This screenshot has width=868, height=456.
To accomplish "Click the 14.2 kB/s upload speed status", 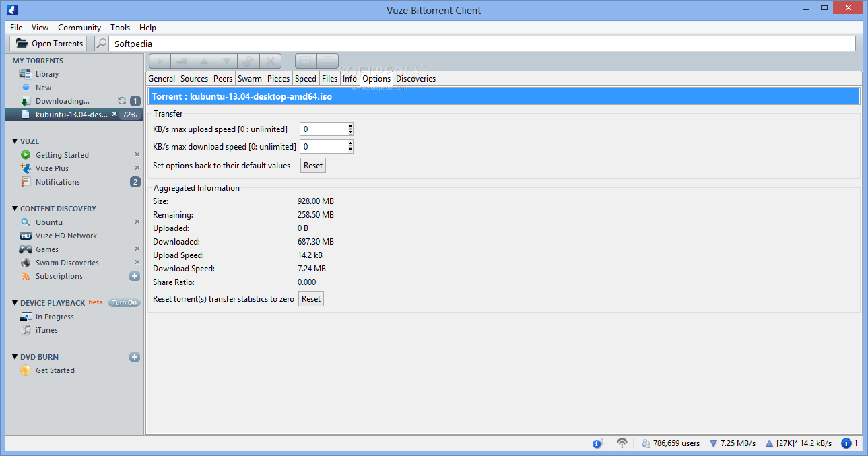I will tap(799, 443).
